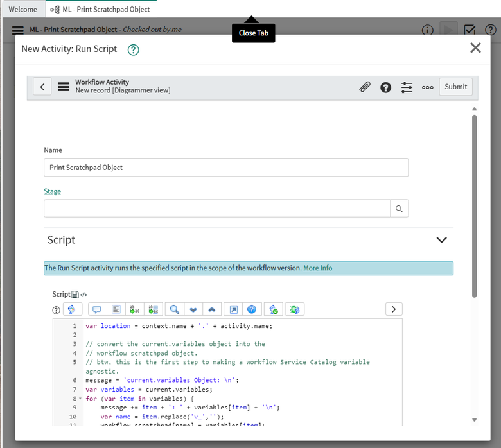This screenshot has height=448, width=501.
Task: Check script syntax
Action: click(x=274, y=309)
